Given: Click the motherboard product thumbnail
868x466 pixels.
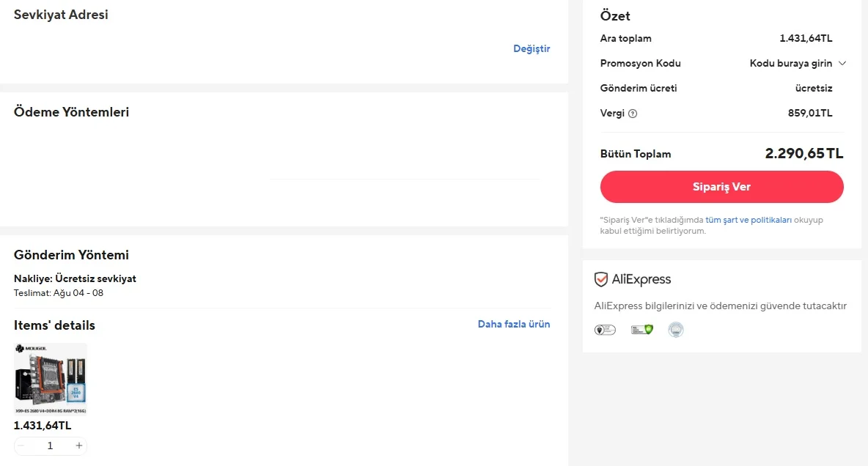Looking at the screenshot, I should click(x=51, y=380).
